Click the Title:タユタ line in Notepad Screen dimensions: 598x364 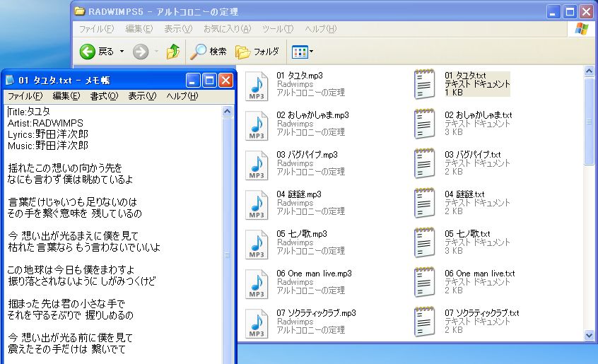pos(29,112)
